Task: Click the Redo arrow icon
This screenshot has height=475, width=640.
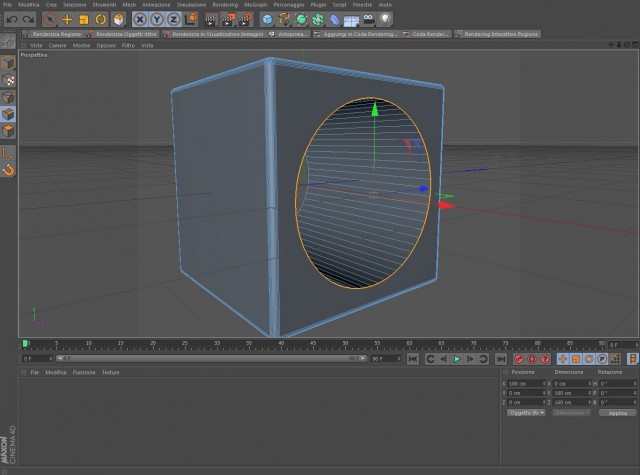Action: tap(28, 19)
